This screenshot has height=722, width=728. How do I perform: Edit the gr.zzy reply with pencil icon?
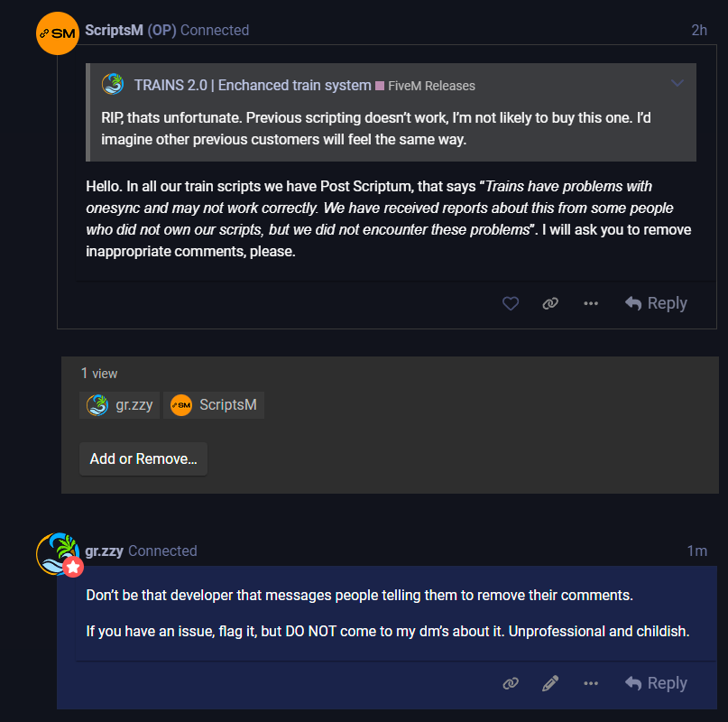[x=550, y=684]
